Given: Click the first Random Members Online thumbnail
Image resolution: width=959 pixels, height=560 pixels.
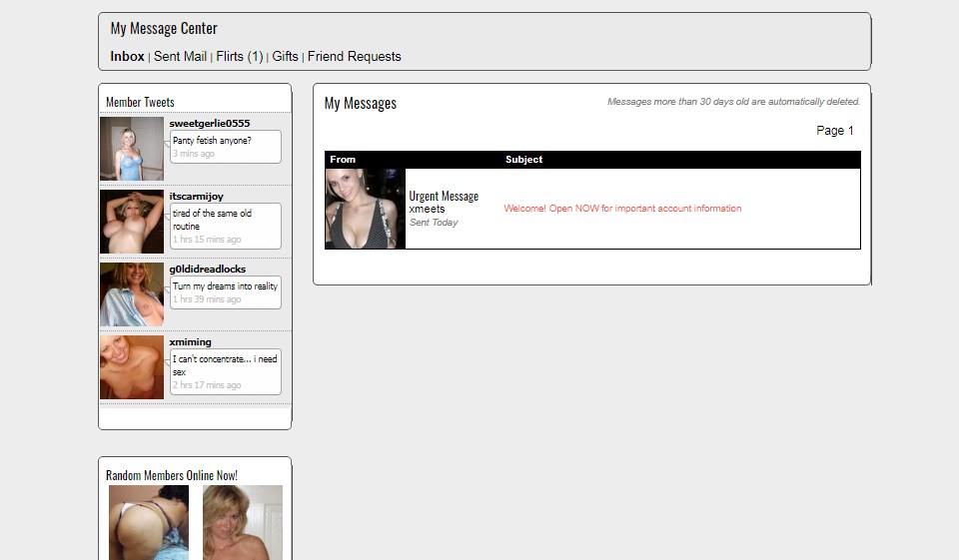Looking at the screenshot, I should (x=148, y=523).
